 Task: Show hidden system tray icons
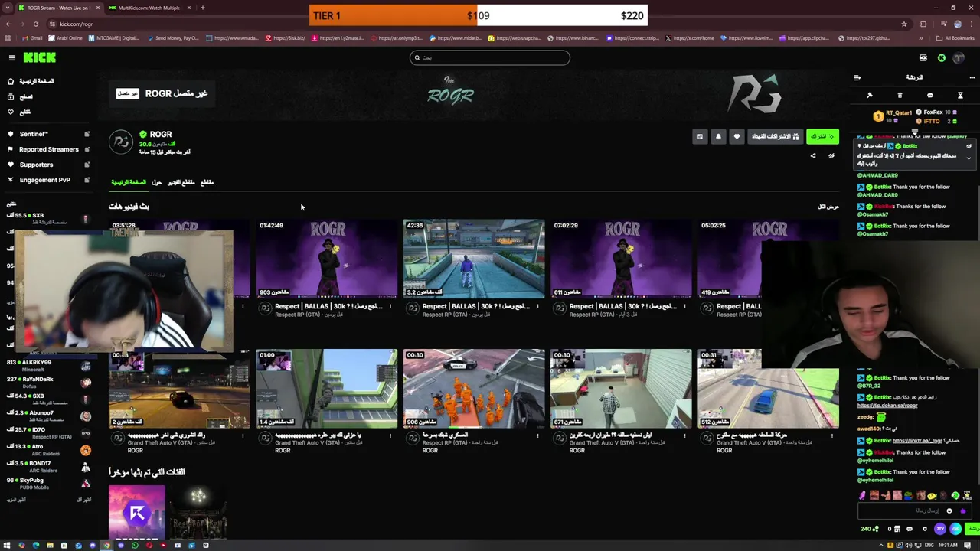click(x=880, y=546)
